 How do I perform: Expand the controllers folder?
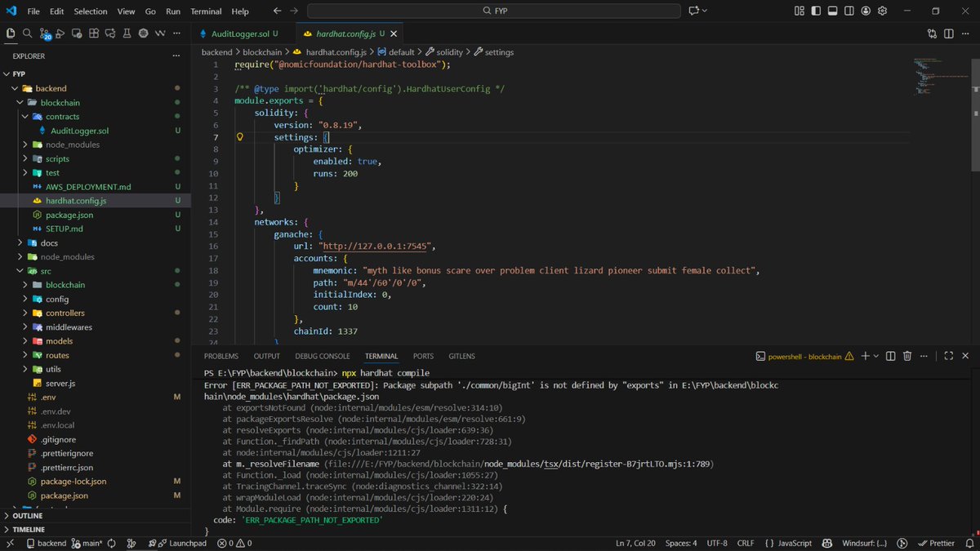pos(25,313)
